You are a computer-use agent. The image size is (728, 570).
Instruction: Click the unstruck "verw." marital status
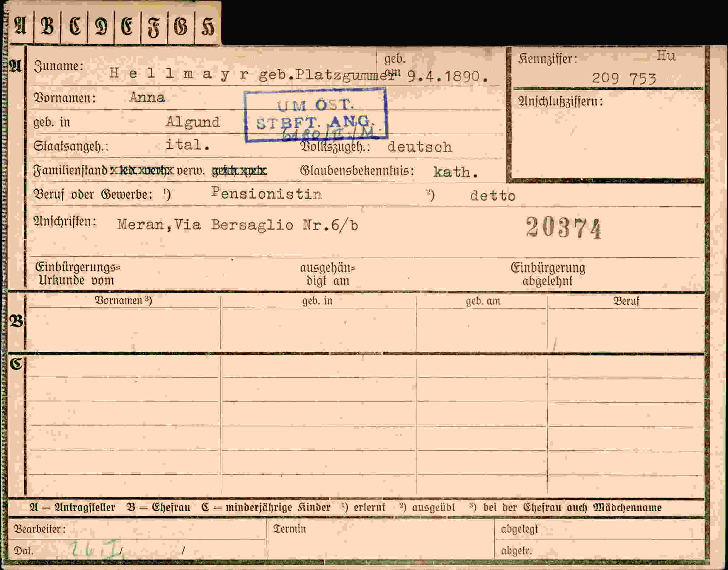190,171
